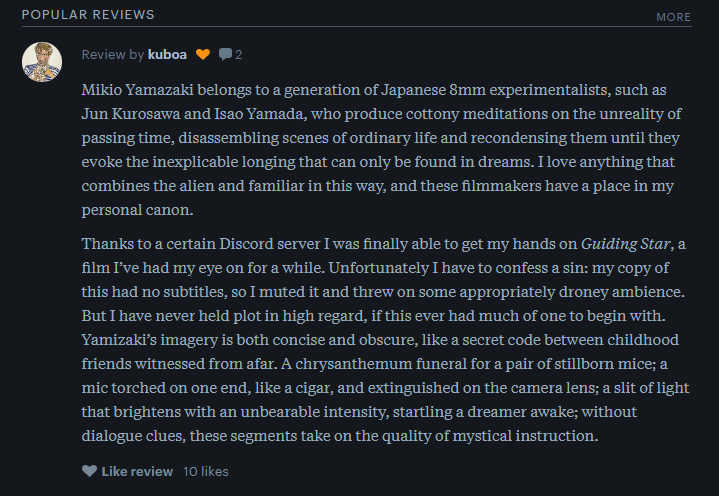Toggle Like review for kuboa's review
Viewport: 719px width, 496px height.
click(x=137, y=471)
